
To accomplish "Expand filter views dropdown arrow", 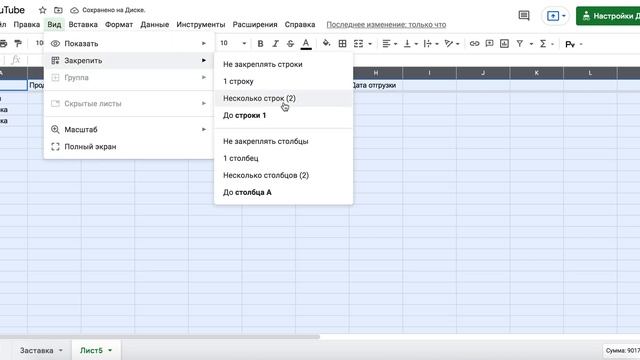I will 531,44.
